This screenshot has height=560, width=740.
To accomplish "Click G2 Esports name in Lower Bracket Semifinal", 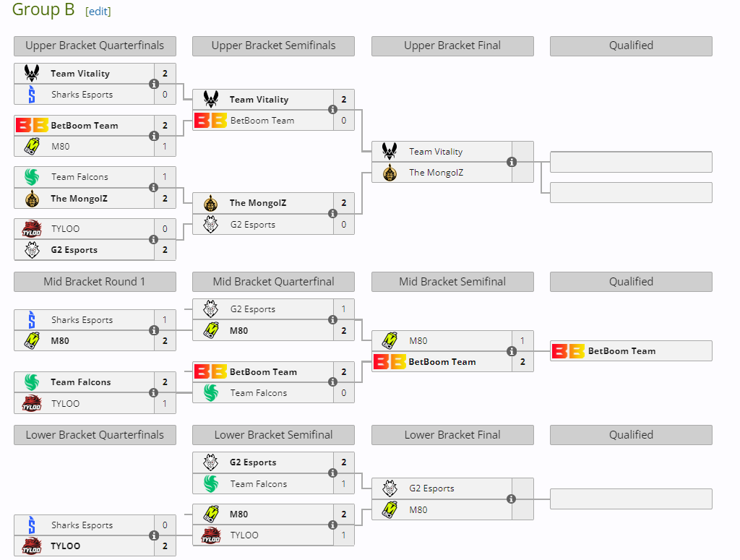I will (x=253, y=462).
